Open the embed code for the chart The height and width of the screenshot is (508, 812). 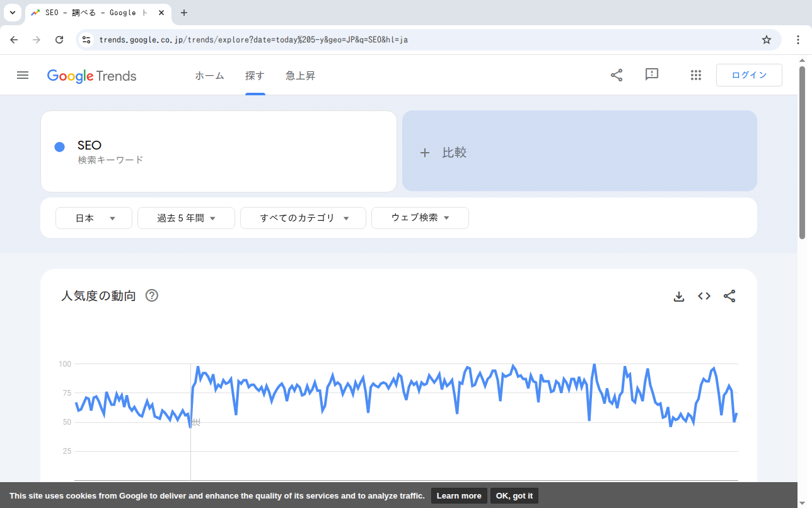pyautogui.click(x=704, y=295)
